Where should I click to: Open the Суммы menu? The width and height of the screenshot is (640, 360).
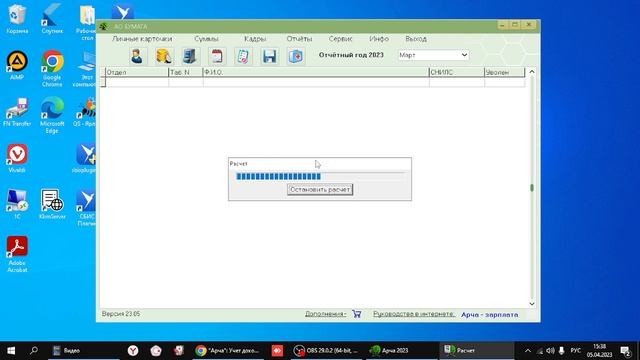click(x=206, y=39)
